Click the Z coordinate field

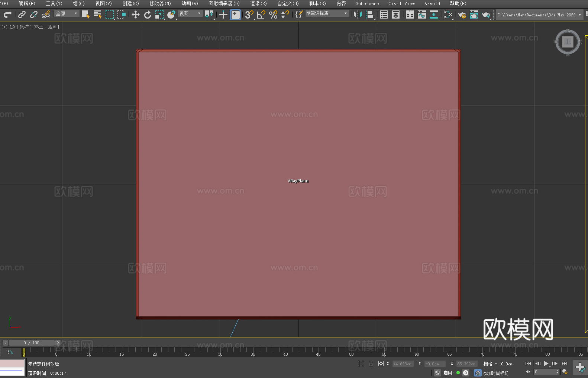[467, 364]
